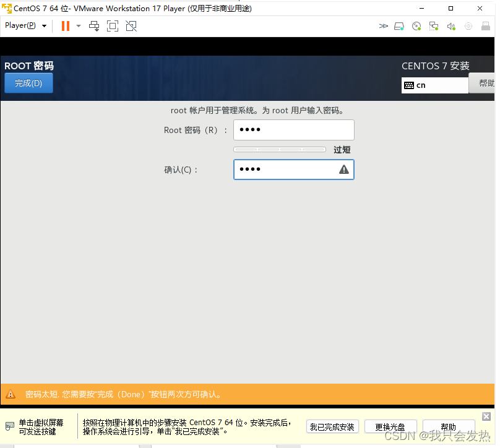Image resolution: width=500 pixels, height=448 pixels.
Task: Click the 更换光盘 button
Action: pos(390,427)
